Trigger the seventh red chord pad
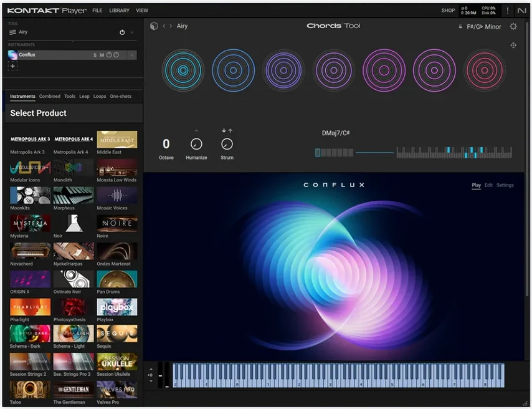Viewport: 532px width, 409px height. tap(485, 70)
